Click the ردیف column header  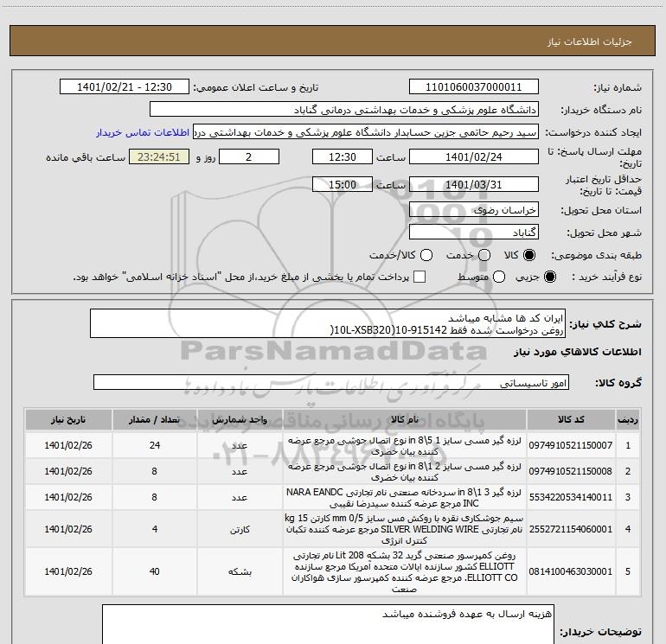628,419
